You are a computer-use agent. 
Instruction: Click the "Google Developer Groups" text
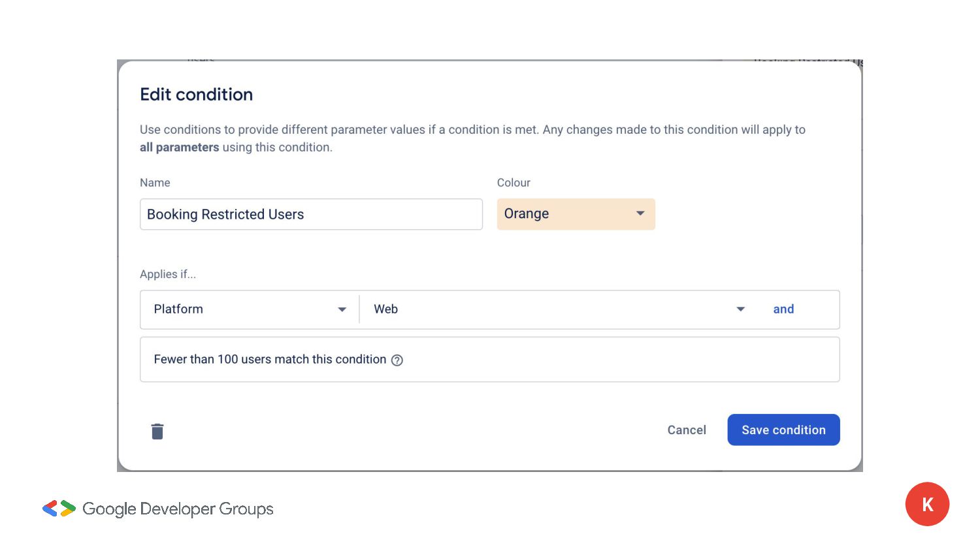click(178, 509)
